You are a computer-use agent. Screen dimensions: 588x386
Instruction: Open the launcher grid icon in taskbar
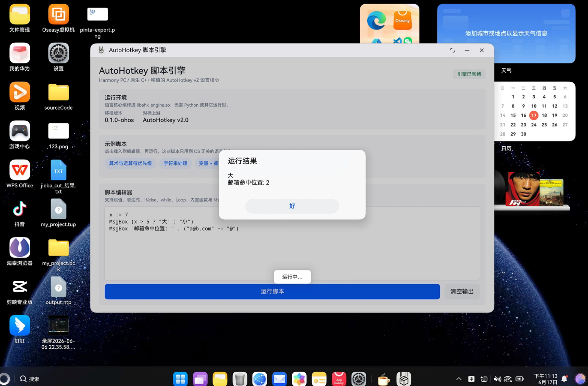click(x=180, y=379)
